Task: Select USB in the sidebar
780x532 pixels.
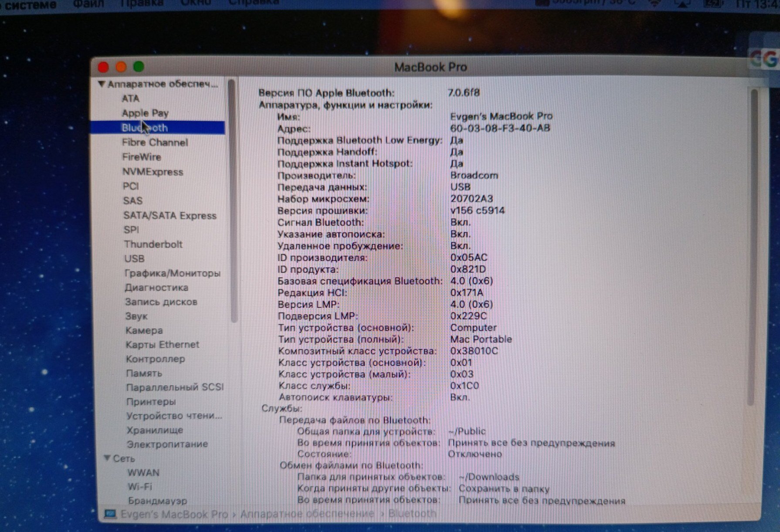Action: tap(134, 258)
